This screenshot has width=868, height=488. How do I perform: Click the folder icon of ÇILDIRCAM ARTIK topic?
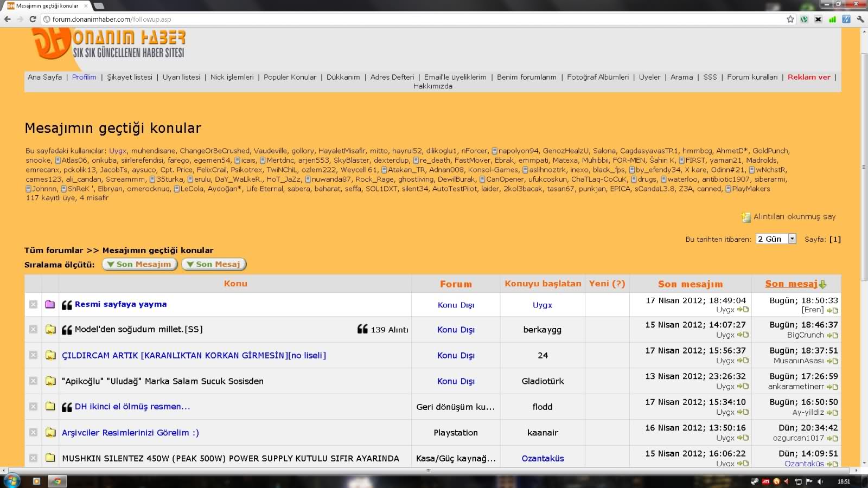(x=50, y=355)
